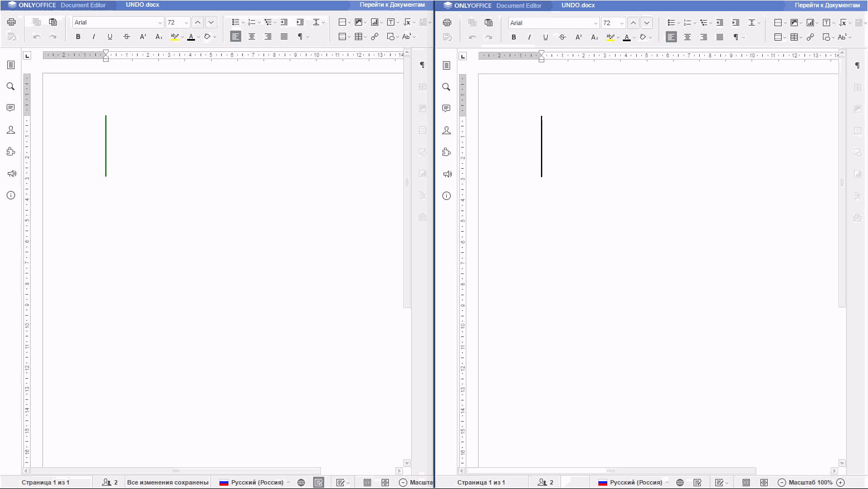
Task: Increase paragraph indent in left window
Action: 300,22
